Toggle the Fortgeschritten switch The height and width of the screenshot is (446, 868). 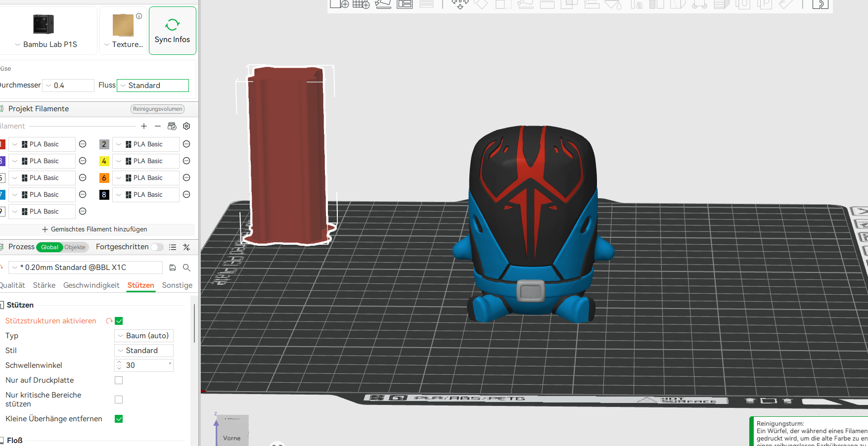(x=157, y=247)
